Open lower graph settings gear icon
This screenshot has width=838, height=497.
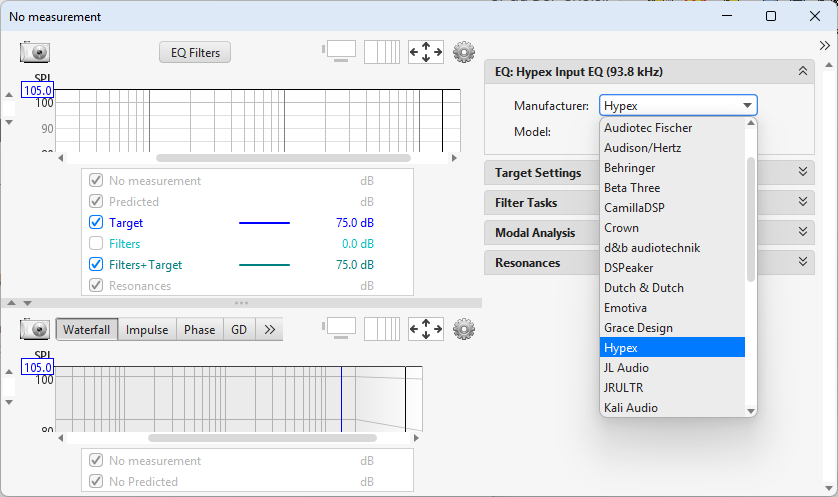[464, 329]
